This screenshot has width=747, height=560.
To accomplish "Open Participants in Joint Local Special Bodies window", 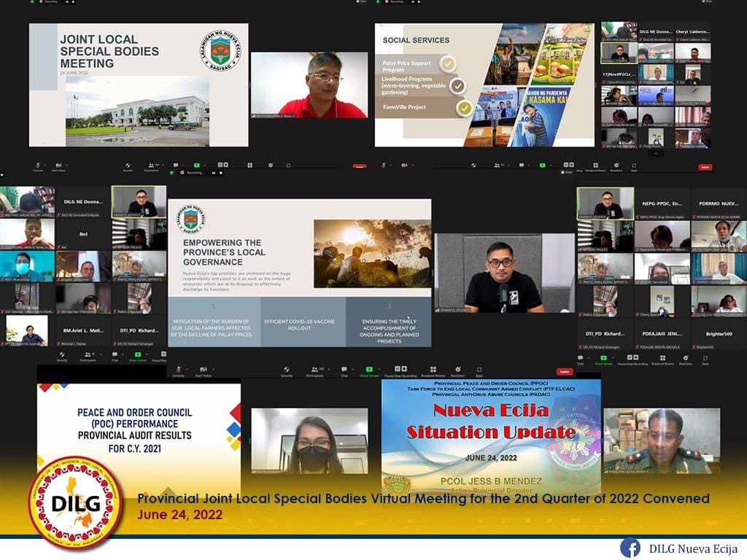I will (x=152, y=167).
